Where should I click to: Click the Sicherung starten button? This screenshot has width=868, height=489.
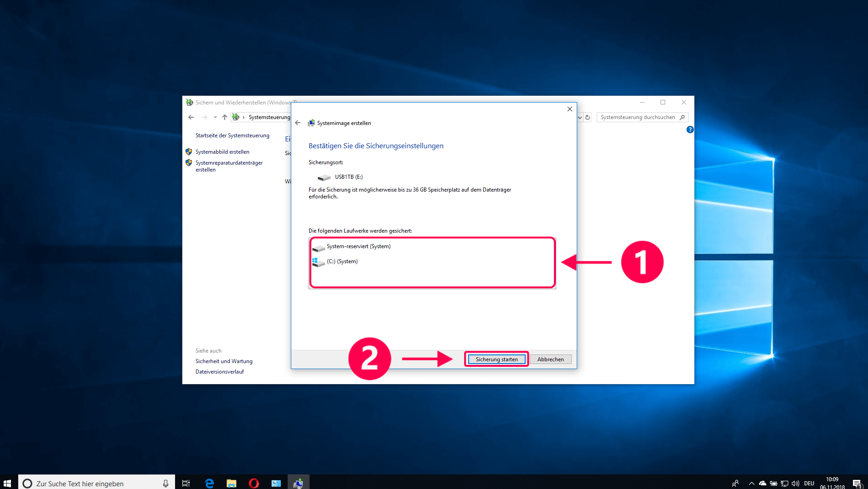pos(496,359)
